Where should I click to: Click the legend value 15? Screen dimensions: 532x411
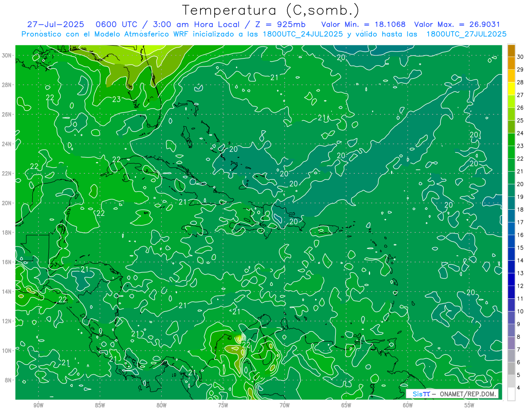(520, 247)
